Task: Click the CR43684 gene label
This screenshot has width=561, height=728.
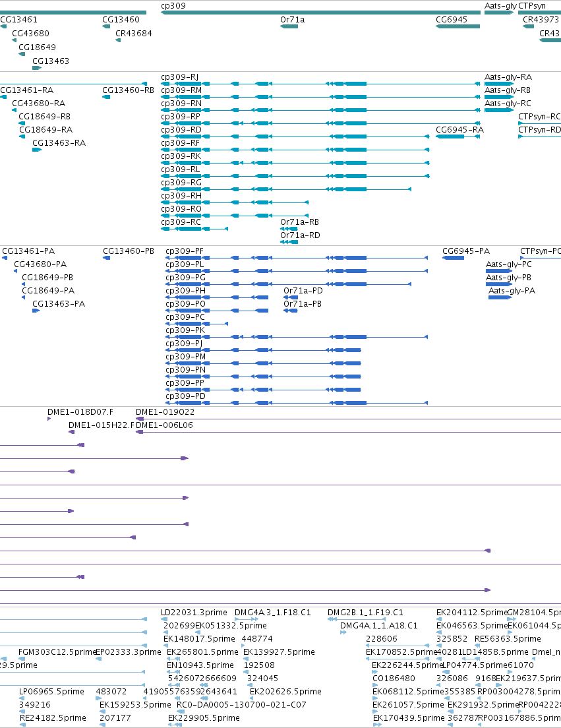Action: pyautogui.click(x=134, y=34)
